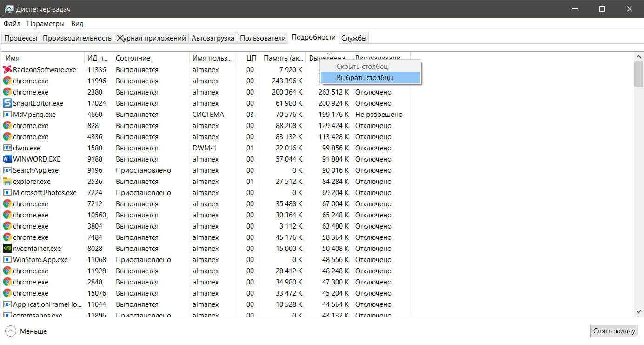Click the Microsoft.Photos.exe process icon

[7, 193]
